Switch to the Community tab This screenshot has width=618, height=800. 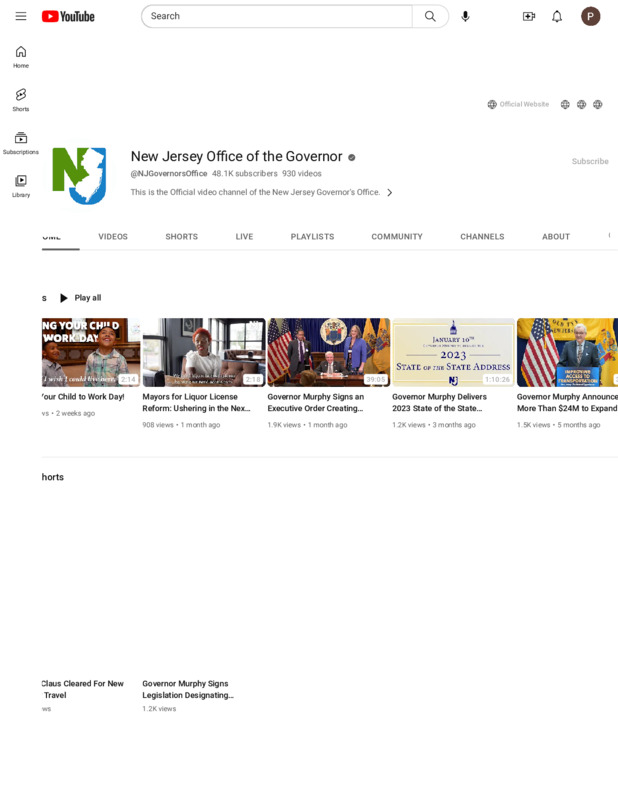coord(397,237)
